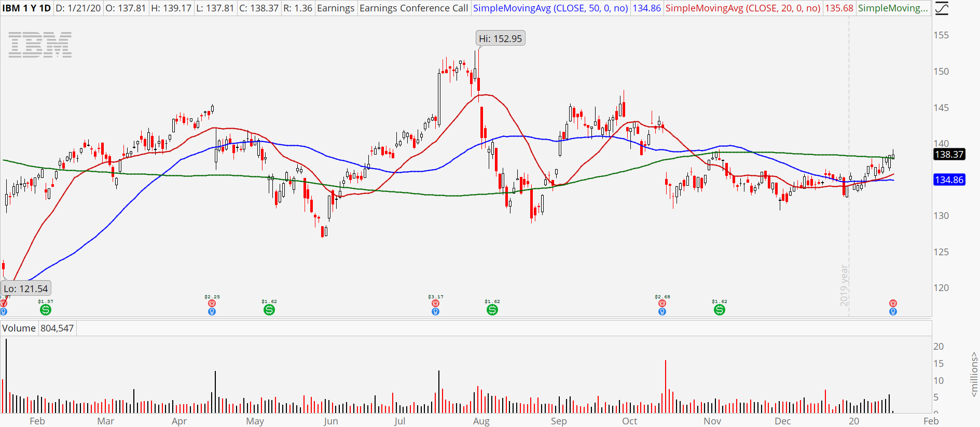The width and height of the screenshot is (980, 427).
Task: Click the 130 price axis label
Action: (941, 216)
